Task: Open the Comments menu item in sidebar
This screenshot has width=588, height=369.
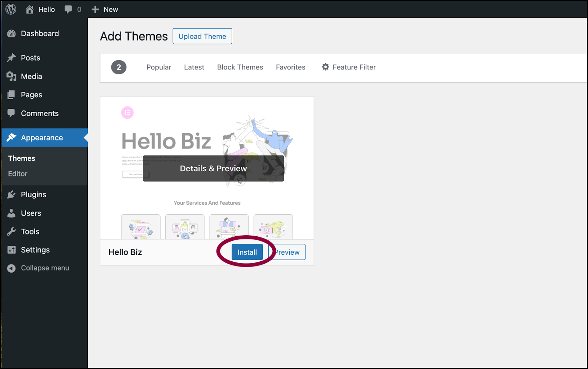Action: 44,113
